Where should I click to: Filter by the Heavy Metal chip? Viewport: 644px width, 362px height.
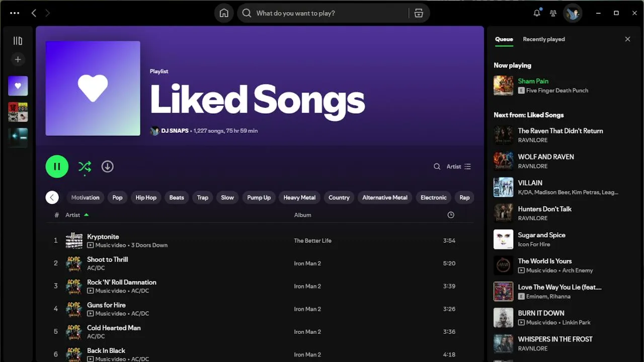coord(299,198)
